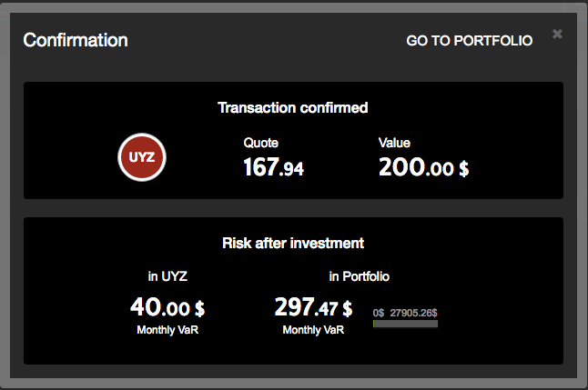588x390 pixels.
Task: Select the 167.94 quote value
Action: tap(273, 167)
